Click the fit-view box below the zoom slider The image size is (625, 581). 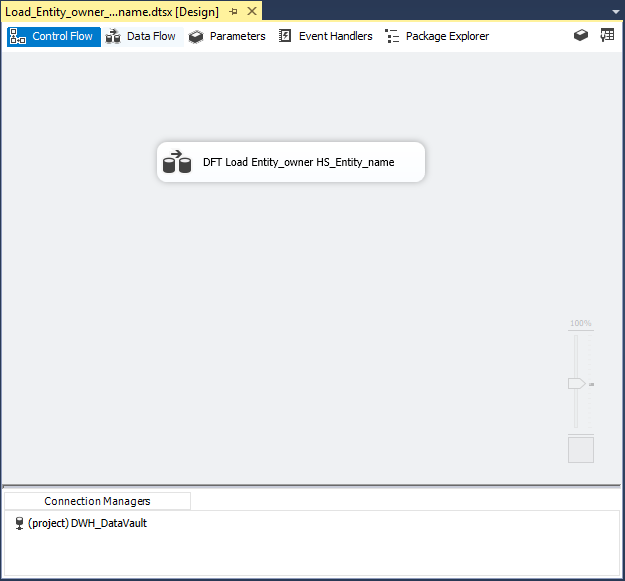581,450
